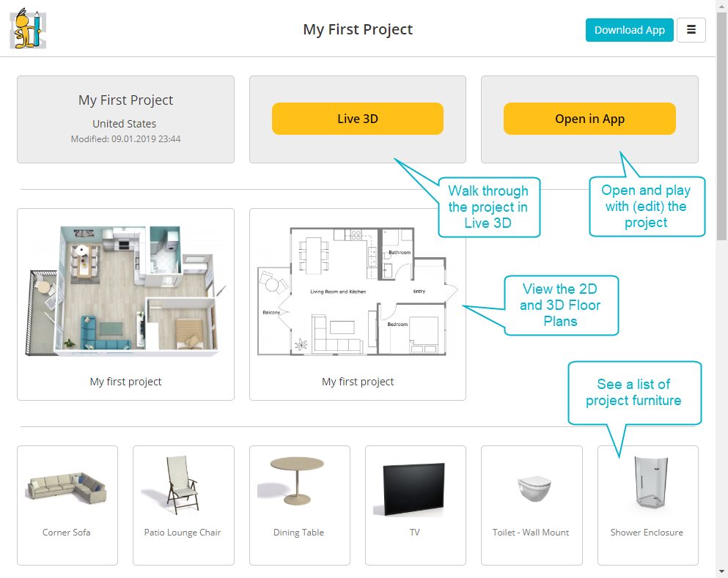
Task: Click the Download App button
Action: (629, 30)
